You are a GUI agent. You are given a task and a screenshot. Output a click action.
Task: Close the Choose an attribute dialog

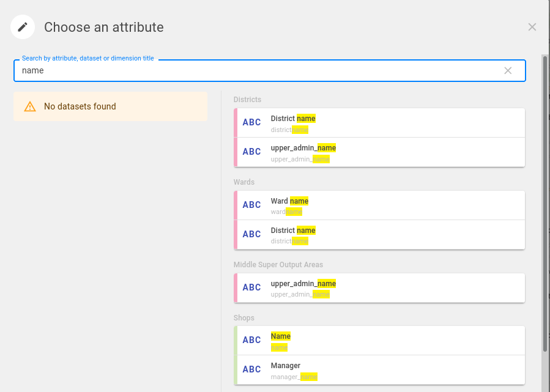click(x=532, y=27)
